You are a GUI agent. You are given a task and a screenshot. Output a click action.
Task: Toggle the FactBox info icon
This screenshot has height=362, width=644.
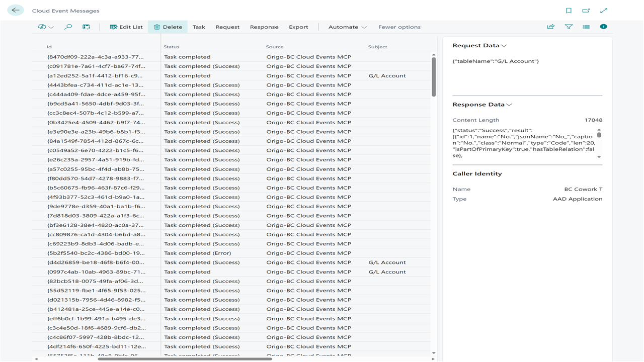[x=604, y=27]
